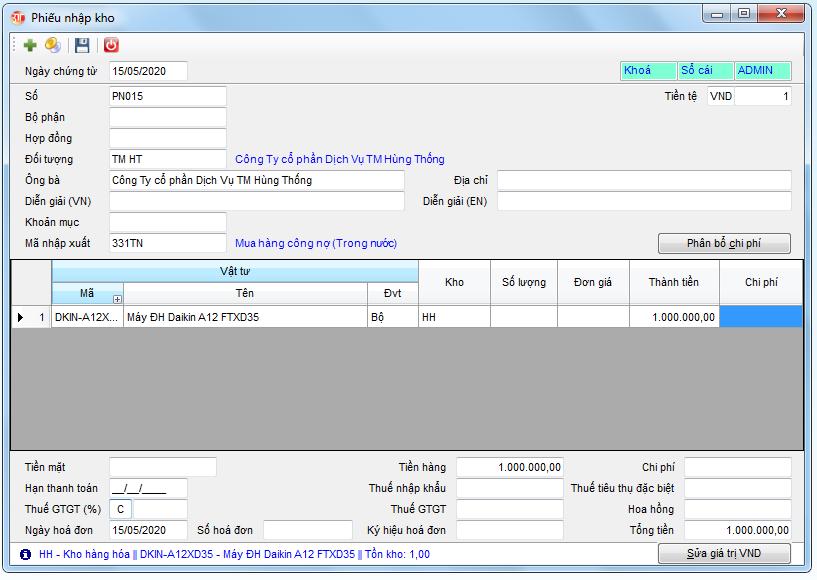This screenshot has width=817, height=580.
Task: Click the copy voucher toolbar icon
Action: [x=53, y=45]
